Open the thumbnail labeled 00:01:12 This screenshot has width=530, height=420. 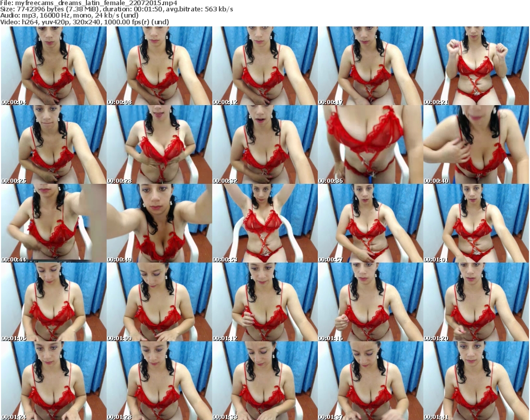click(265, 302)
